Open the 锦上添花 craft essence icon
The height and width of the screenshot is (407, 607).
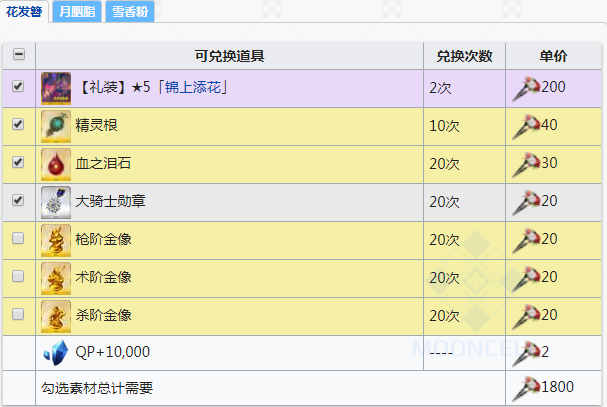click(56, 88)
